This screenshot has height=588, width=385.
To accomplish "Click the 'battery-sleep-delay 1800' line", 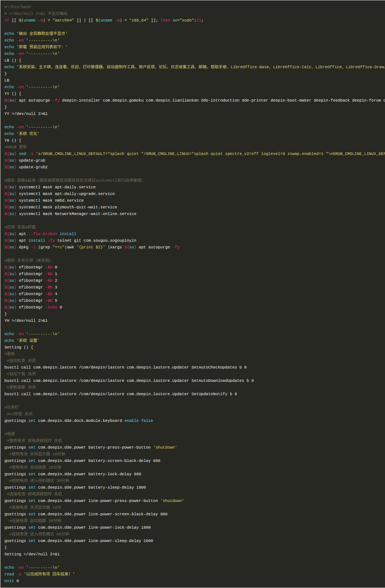I will (x=75, y=488).
